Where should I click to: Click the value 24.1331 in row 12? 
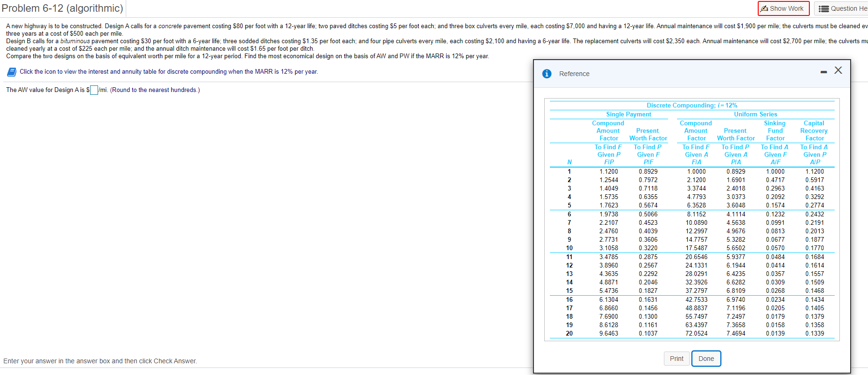point(696,265)
